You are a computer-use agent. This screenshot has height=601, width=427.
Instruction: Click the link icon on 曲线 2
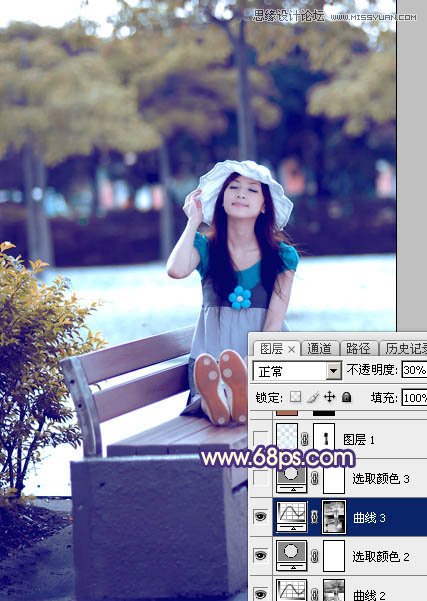(x=315, y=594)
